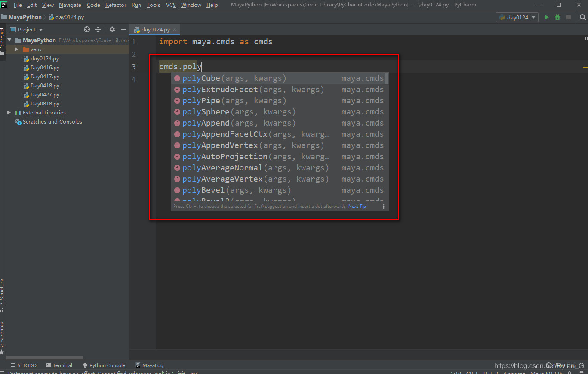Choose polyAverageVertex completion suggestion
This screenshot has width=588, height=374.
point(279,179)
